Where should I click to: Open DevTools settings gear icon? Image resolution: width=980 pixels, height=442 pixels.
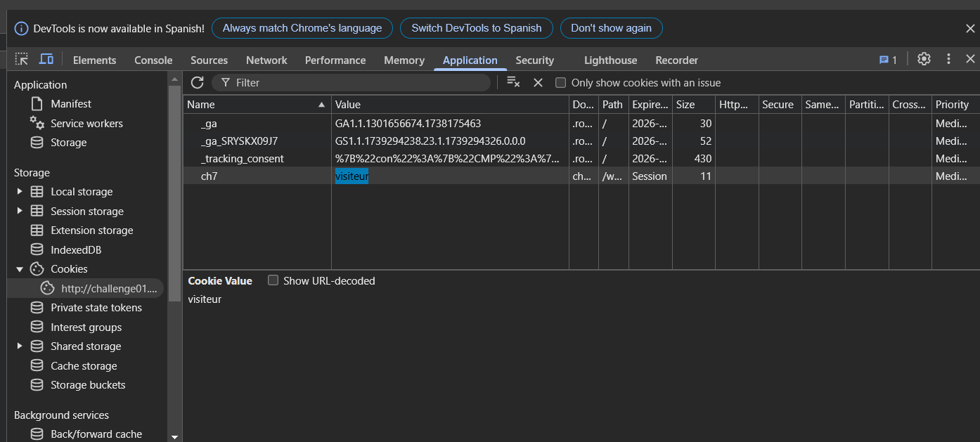[924, 59]
